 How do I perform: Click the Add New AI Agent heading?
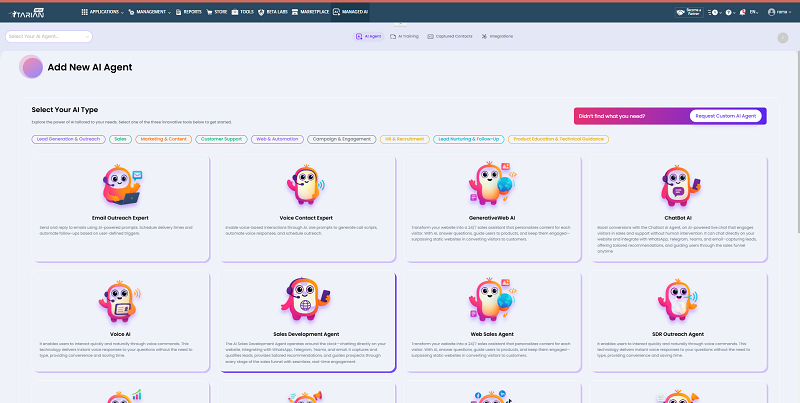[90, 67]
